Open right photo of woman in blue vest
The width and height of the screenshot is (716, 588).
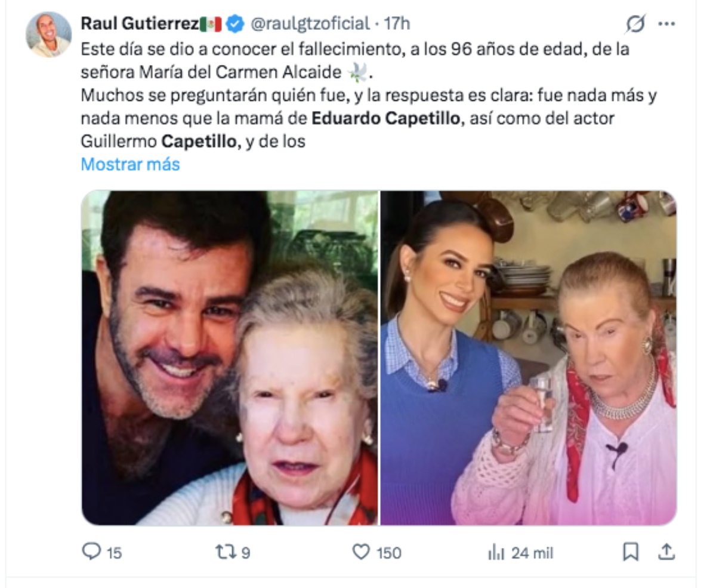(x=529, y=358)
